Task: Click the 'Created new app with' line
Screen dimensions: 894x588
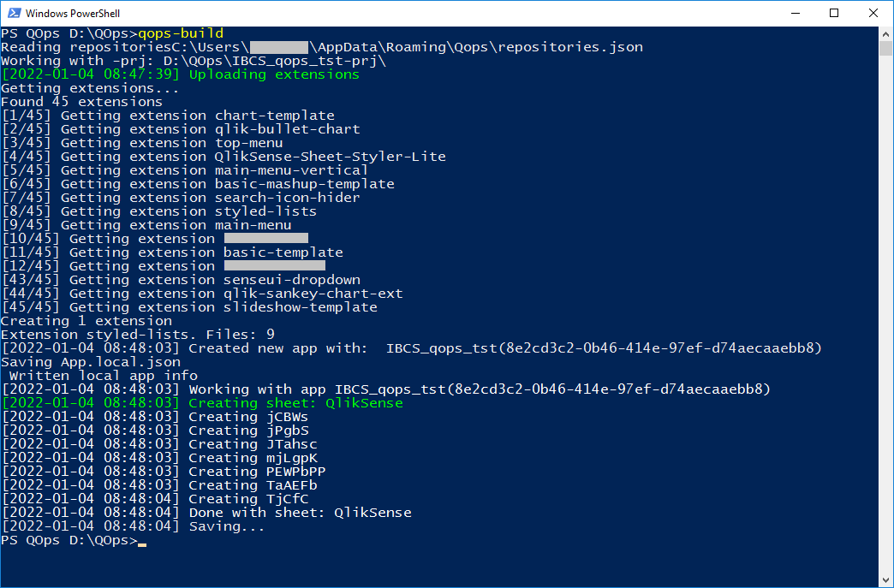Action: pyautogui.click(x=412, y=347)
